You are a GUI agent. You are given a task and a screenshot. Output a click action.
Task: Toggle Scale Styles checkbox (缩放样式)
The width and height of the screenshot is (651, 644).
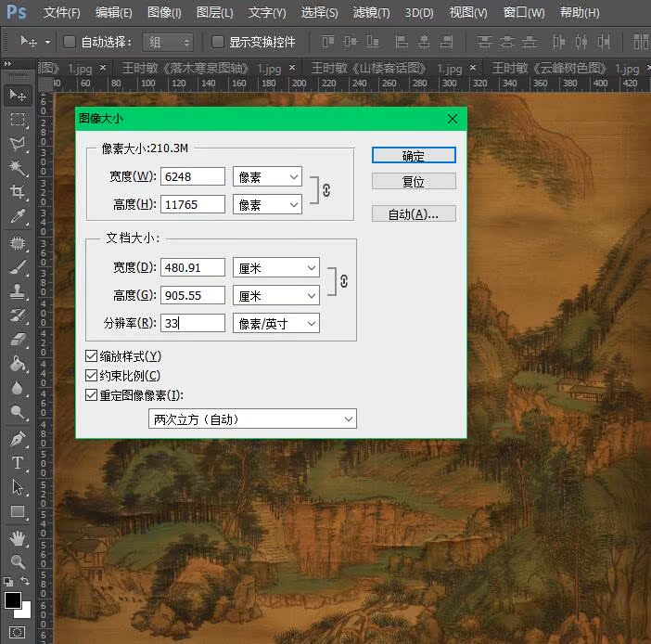coord(91,356)
